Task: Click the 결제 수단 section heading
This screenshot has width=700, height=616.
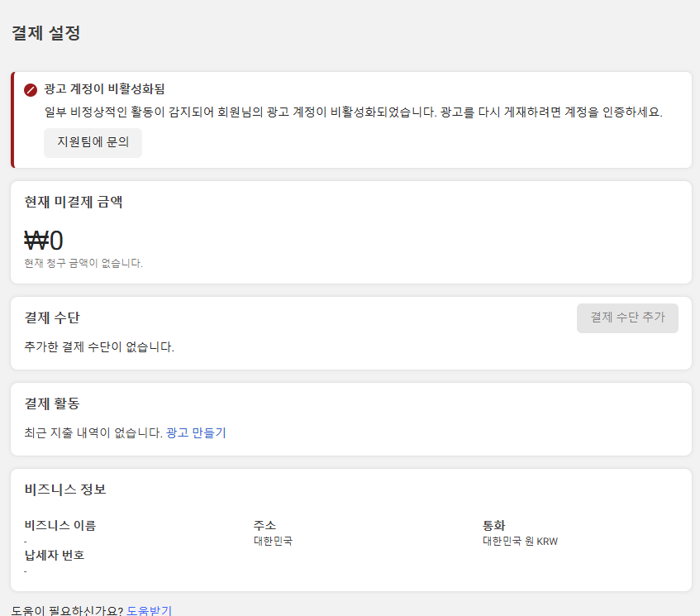Action: click(x=52, y=318)
